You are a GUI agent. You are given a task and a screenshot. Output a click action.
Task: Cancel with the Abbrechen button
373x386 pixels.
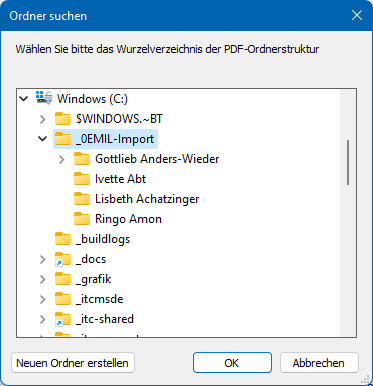[x=319, y=363]
